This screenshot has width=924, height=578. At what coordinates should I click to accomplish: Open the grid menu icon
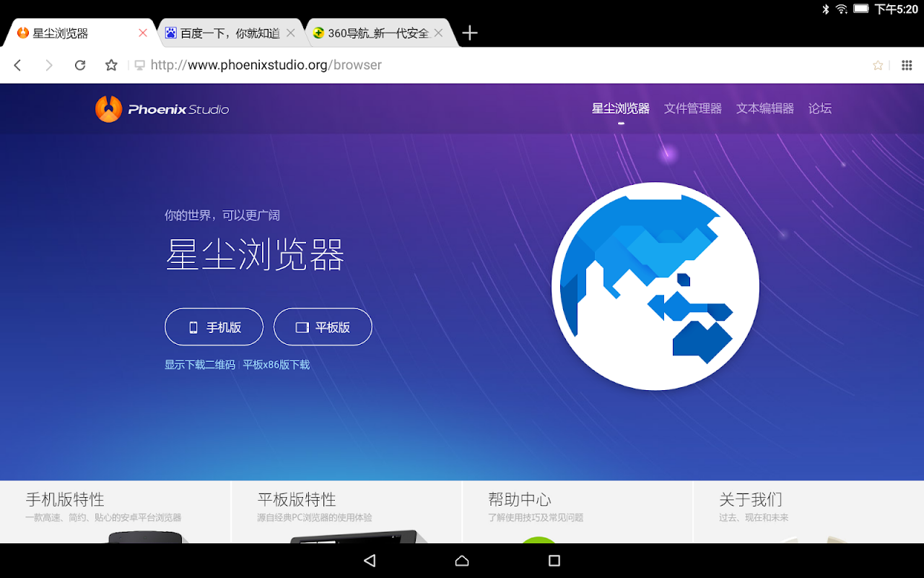click(907, 65)
